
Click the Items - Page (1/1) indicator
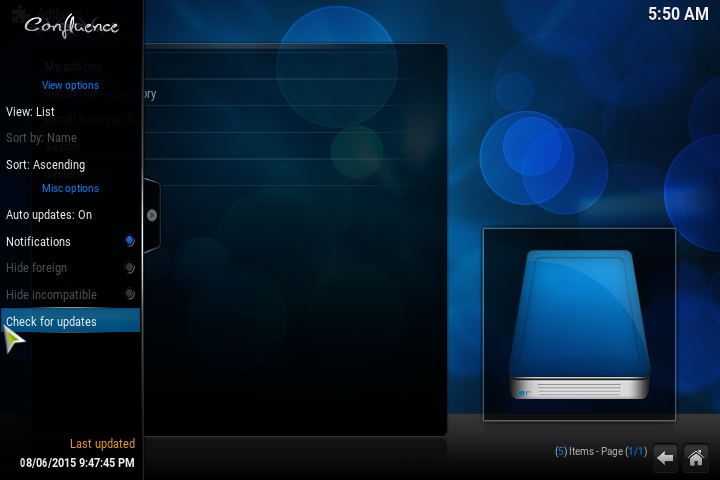click(601, 452)
